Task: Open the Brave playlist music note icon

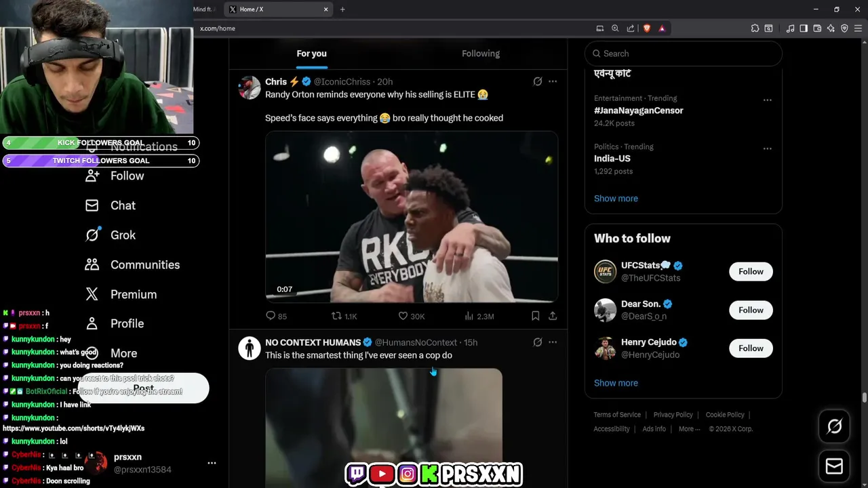Action: click(790, 28)
